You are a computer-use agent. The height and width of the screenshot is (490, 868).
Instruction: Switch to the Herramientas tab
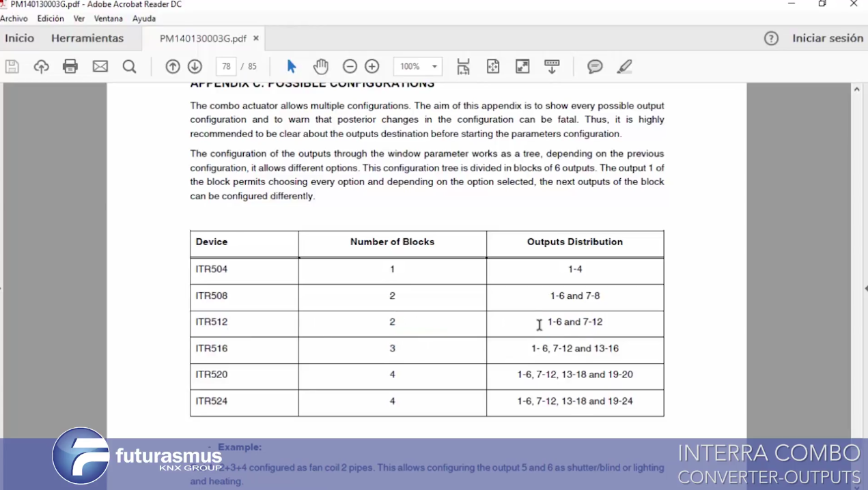[x=87, y=38]
